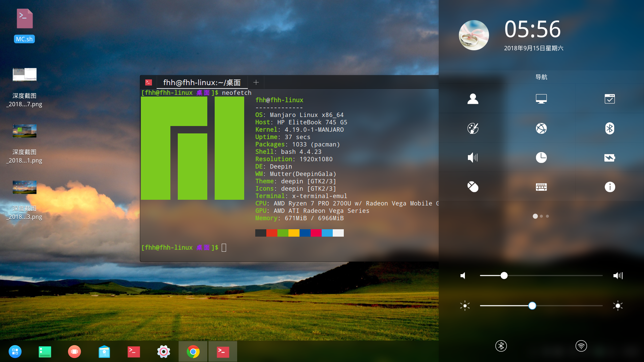The image size is (644, 362).
Task: Toggle Bluetooth at the bottom of control center
Action: coord(501,346)
